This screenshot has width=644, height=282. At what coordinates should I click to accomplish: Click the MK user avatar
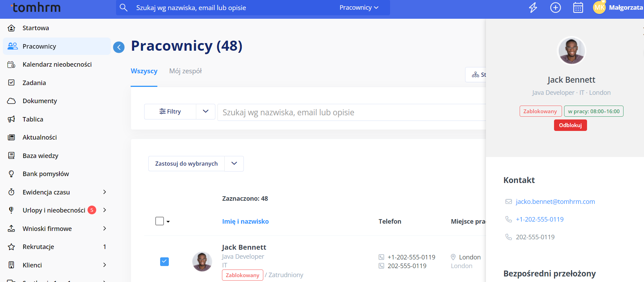coord(599,8)
